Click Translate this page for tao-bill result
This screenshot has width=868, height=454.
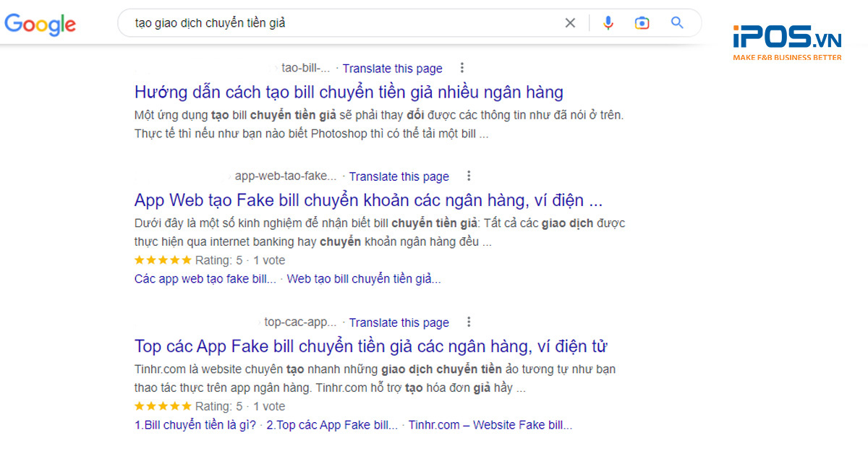coord(392,69)
